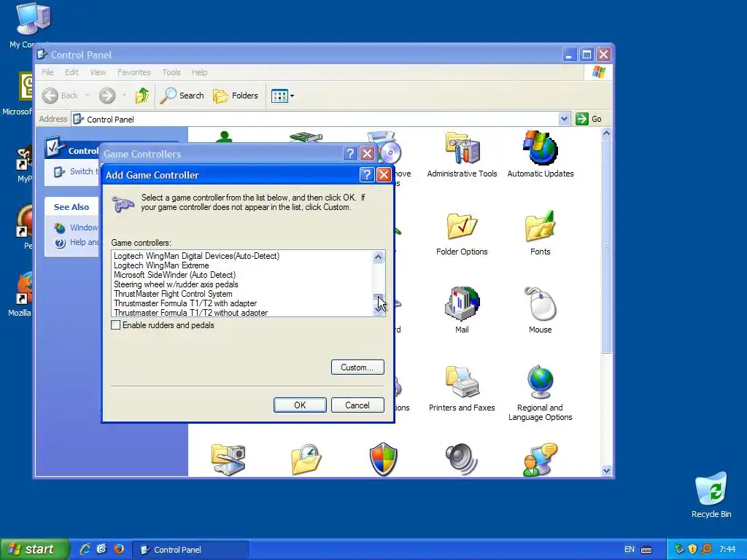
Task: Open the Tools menu
Action: (171, 72)
